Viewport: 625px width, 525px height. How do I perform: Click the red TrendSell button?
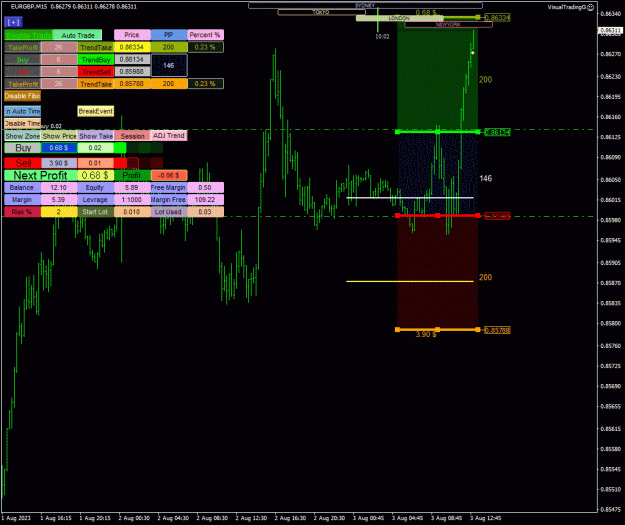pyautogui.click(x=96, y=72)
